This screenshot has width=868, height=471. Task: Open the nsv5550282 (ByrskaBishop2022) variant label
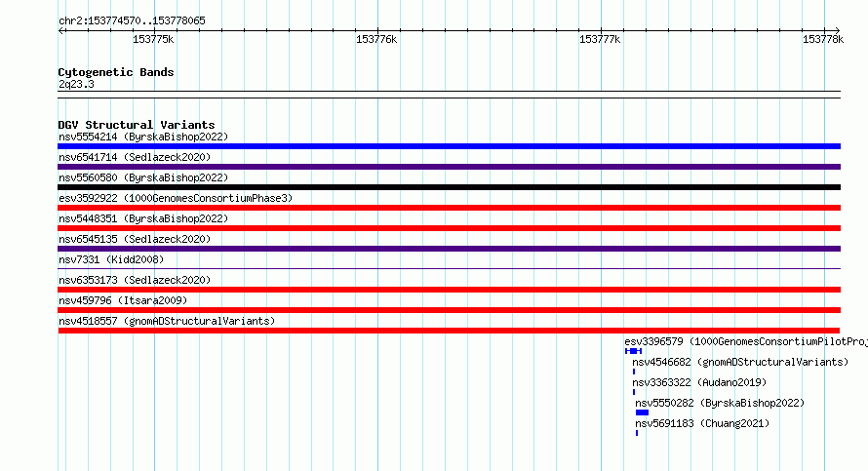tap(720, 403)
